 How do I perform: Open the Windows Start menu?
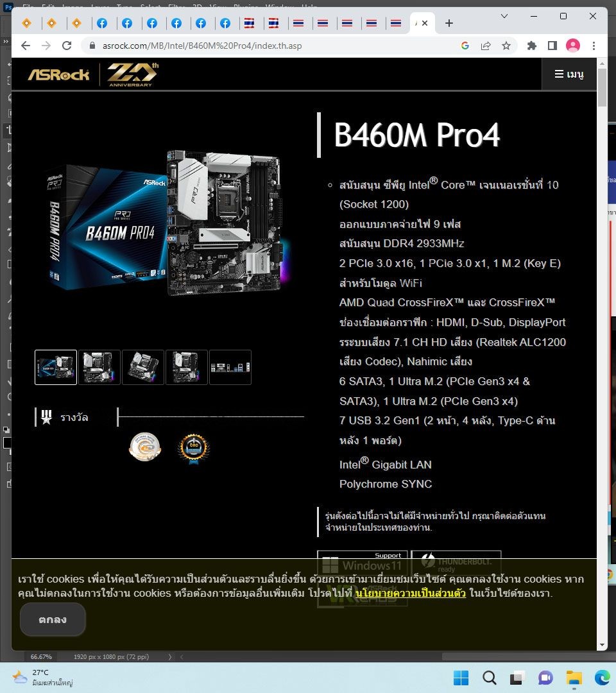click(x=461, y=678)
